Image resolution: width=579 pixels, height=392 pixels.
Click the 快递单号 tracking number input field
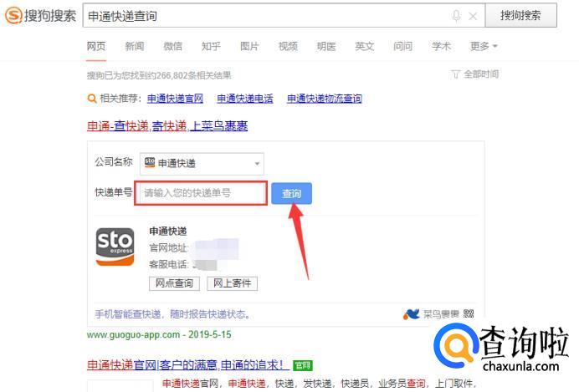201,193
